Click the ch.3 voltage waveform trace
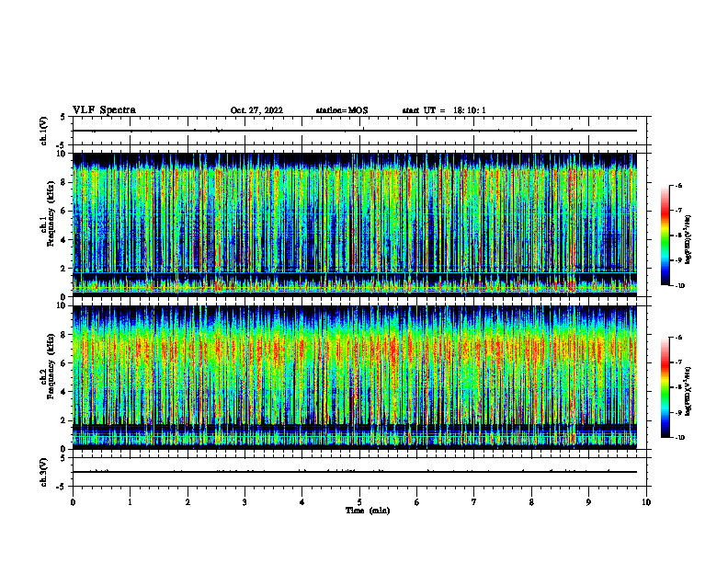This screenshot has height=563, width=728. [355, 472]
